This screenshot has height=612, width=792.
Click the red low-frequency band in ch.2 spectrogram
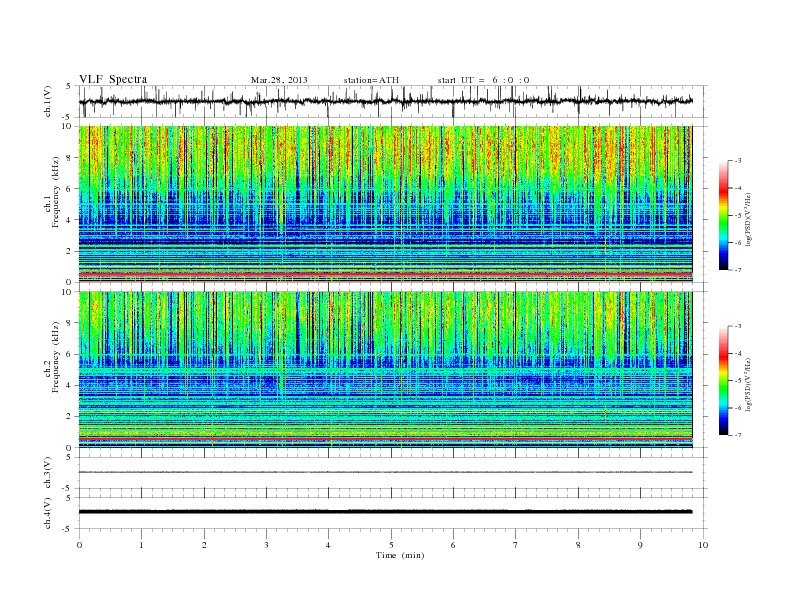click(386, 440)
